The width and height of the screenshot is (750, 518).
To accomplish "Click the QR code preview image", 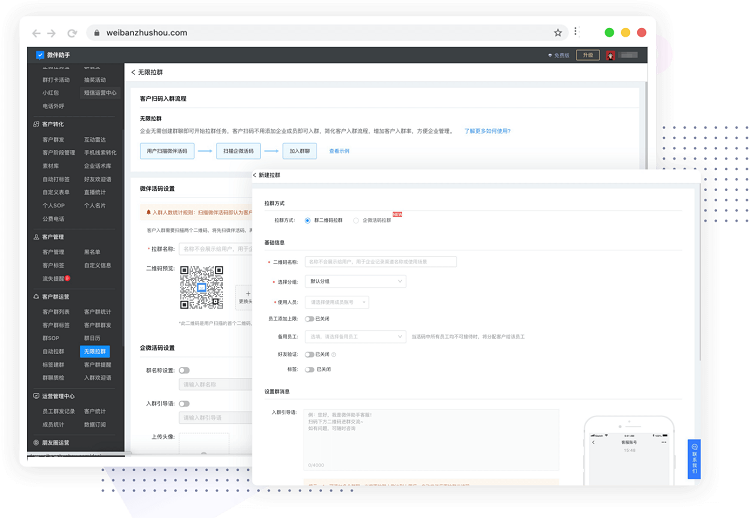I will tap(201, 287).
